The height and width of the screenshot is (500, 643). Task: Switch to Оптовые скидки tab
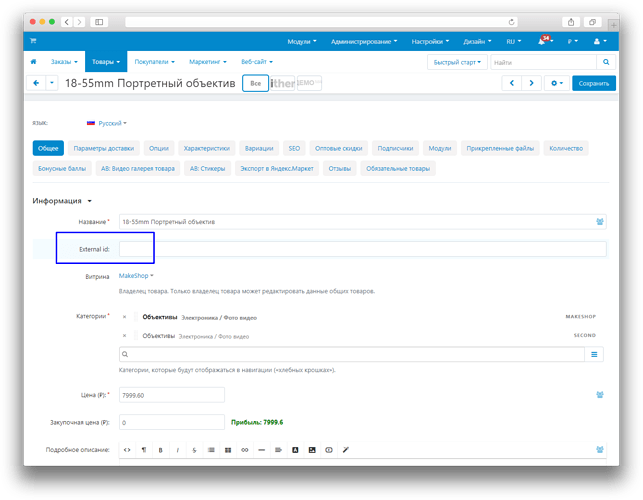point(339,148)
